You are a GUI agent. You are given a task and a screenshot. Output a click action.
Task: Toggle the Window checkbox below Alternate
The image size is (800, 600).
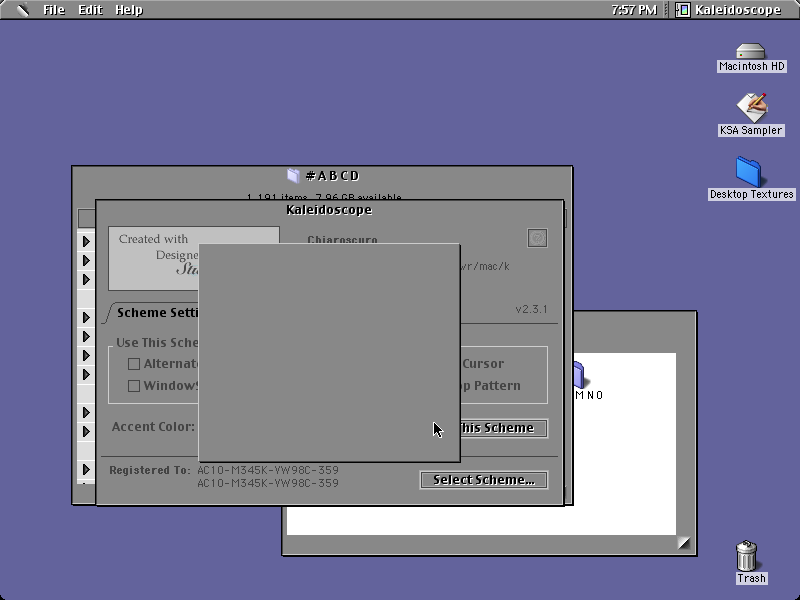pos(134,386)
